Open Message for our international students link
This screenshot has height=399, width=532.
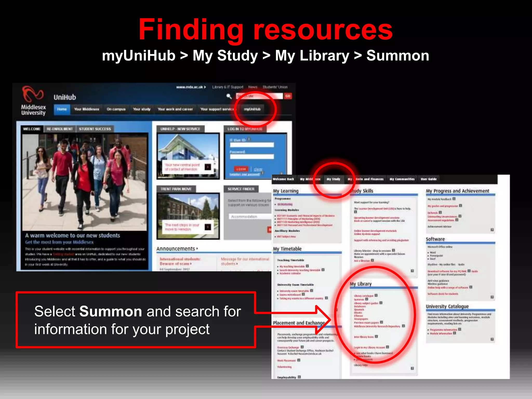(245, 261)
